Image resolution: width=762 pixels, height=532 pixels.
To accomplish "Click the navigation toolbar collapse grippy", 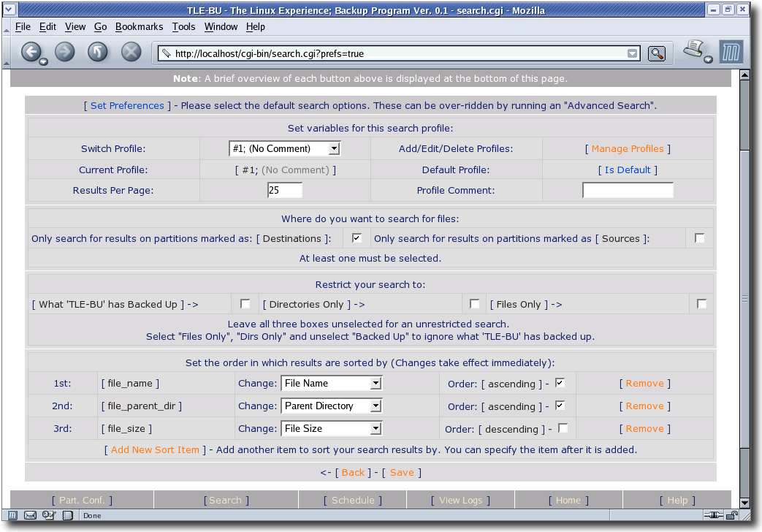I will 7,52.
